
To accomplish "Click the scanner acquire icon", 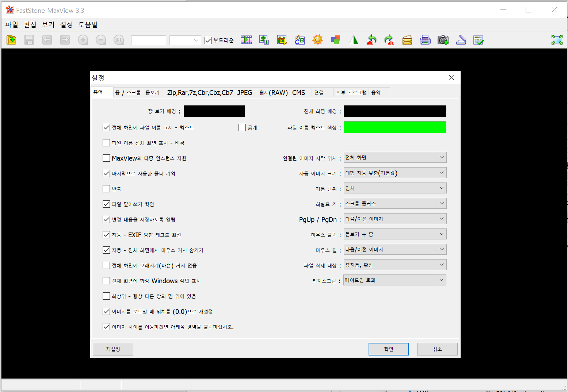I will click(461, 40).
